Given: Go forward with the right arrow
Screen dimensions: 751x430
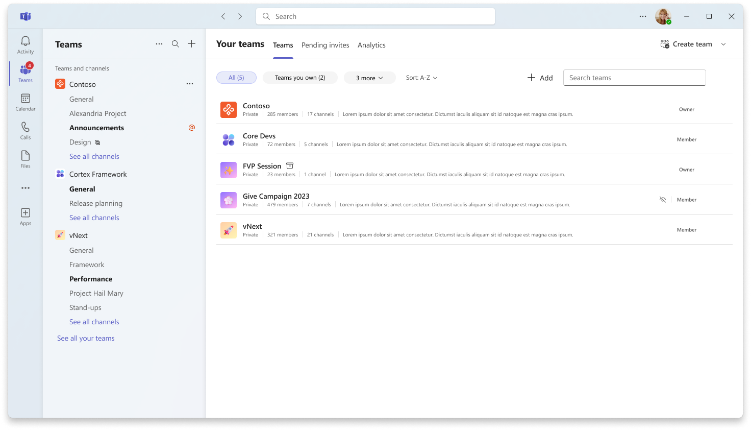Looking at the screenshot, I should pos(240,16).
